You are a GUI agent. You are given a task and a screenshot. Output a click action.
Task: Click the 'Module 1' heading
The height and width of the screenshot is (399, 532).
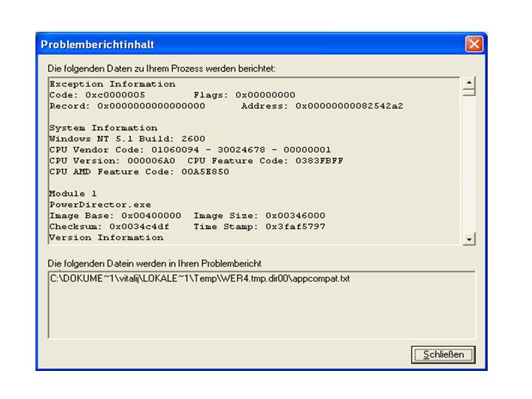click(x=73, y=194)
